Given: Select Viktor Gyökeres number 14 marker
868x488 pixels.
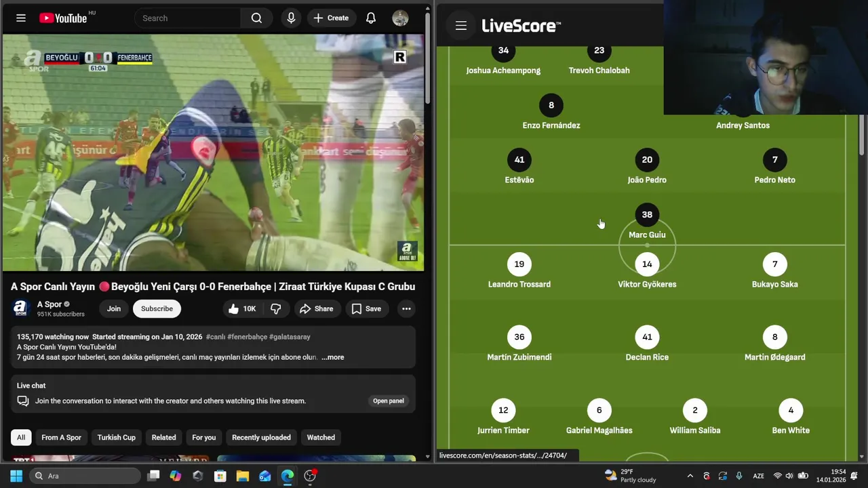Looking at the screenshot, I should [x=647, y=264].
